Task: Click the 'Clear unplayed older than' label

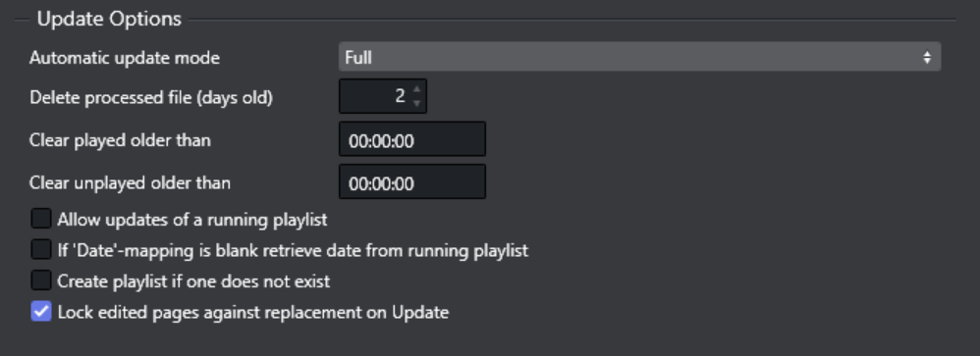Action: (130, 183)
